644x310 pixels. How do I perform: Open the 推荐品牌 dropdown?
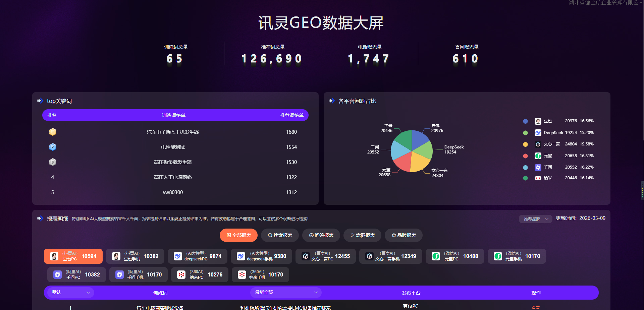pos(536,219)
